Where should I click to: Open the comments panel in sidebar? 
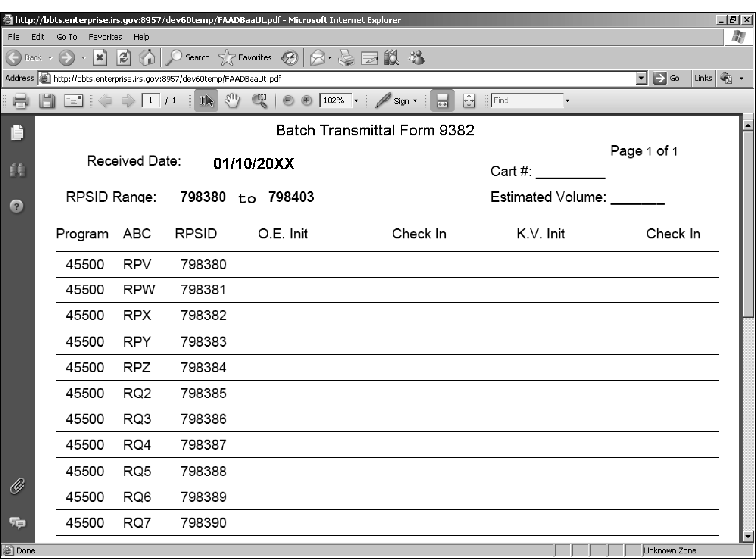tap(17, 523)
